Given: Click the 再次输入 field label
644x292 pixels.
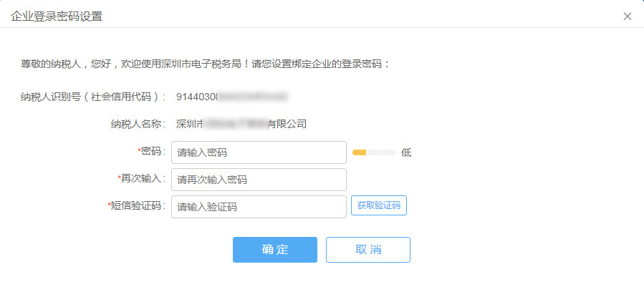Looking at the screenshot, I should tap(141, 178).
